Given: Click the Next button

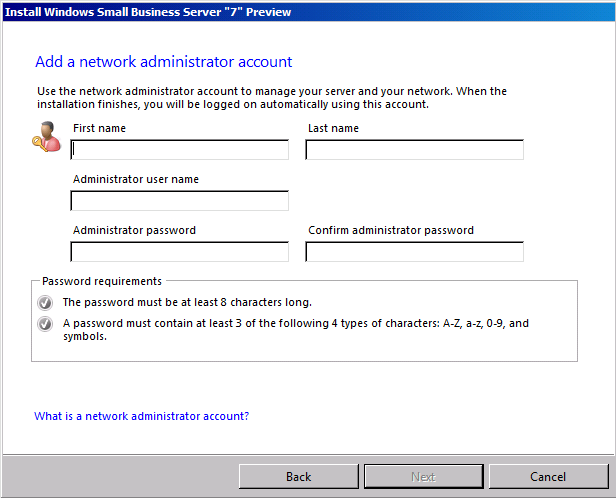Looking at the screenshot, I should (423, 476).
